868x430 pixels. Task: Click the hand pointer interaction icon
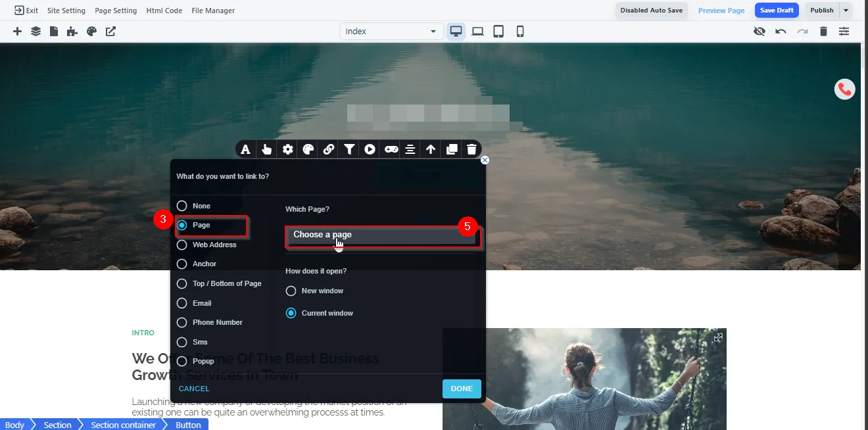266,149
